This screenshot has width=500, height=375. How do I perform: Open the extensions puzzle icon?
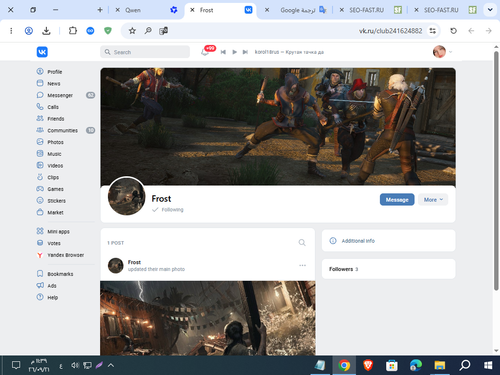coord(73,31)
